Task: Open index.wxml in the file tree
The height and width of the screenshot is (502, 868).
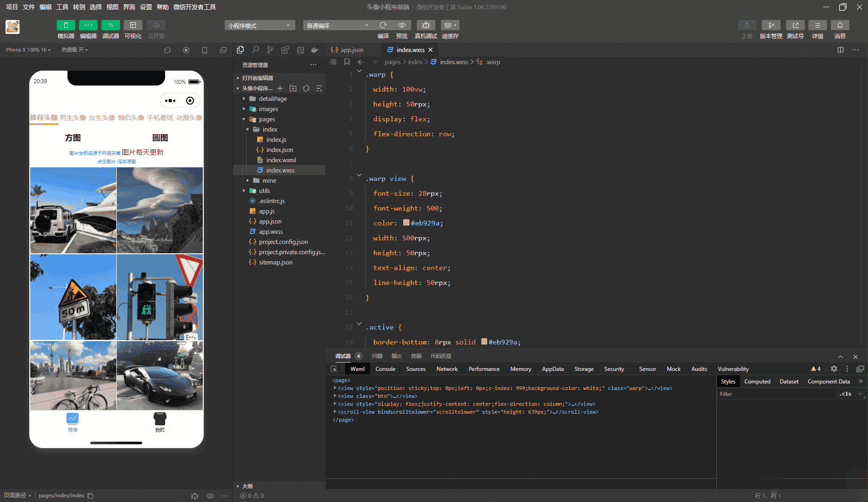Action: click(281, 160)
